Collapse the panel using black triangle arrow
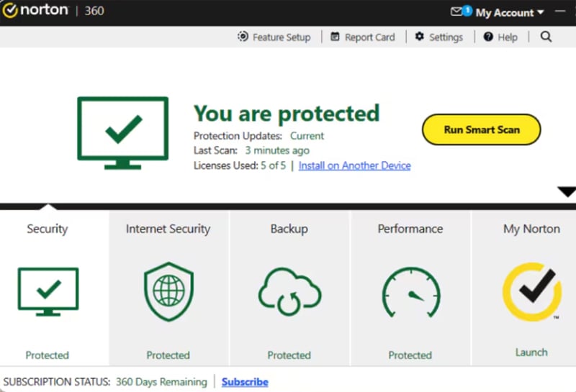Screen dimensions: 576x392 tap(567, 192)
